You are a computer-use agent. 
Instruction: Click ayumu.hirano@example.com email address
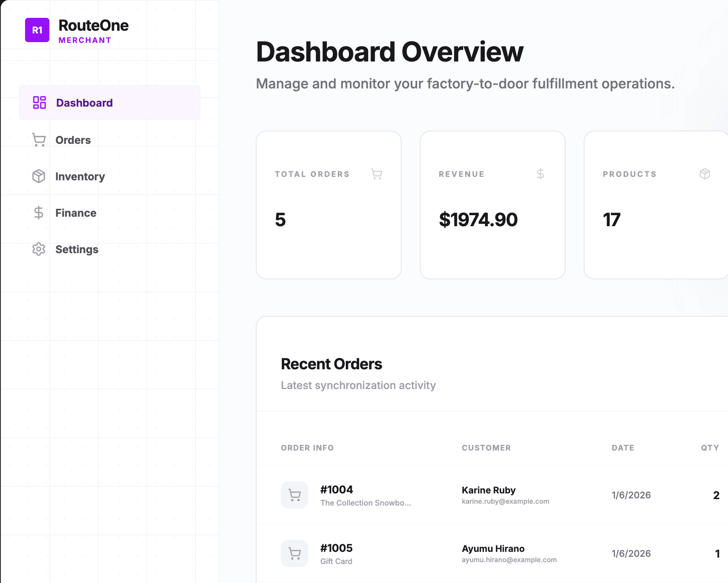point(509,559)
